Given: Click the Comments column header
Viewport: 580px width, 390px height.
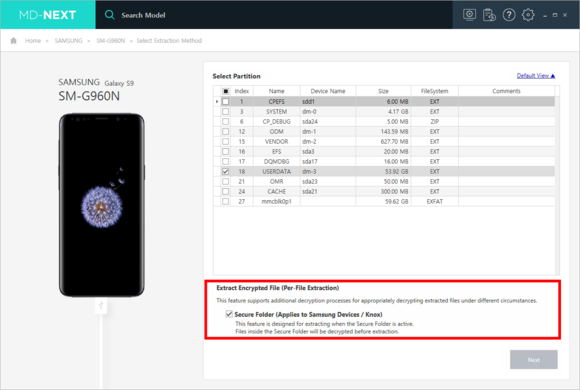Looking at the screenshot, I should coord(506,91).
